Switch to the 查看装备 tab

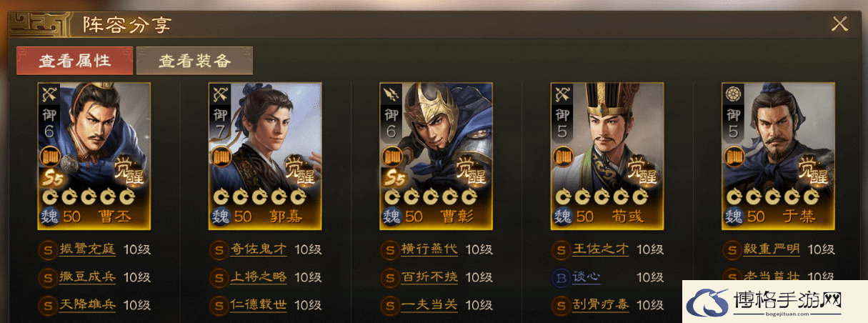point(194,61)
